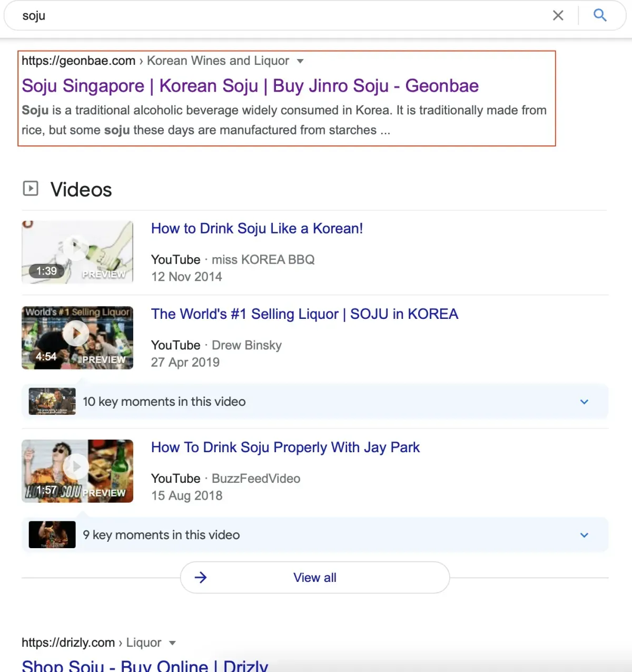Play the Jay Park soju video thumbnail
This screenshot has height=672, width=632.
coord(77,471)
